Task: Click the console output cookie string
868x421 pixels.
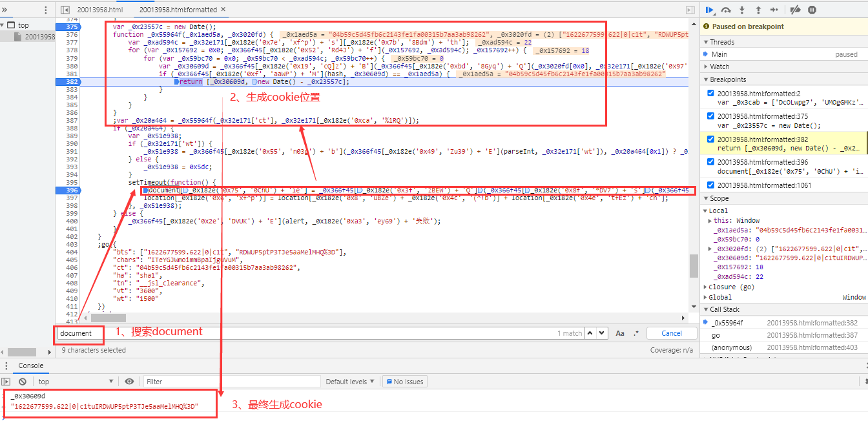Action: point(105,406)
